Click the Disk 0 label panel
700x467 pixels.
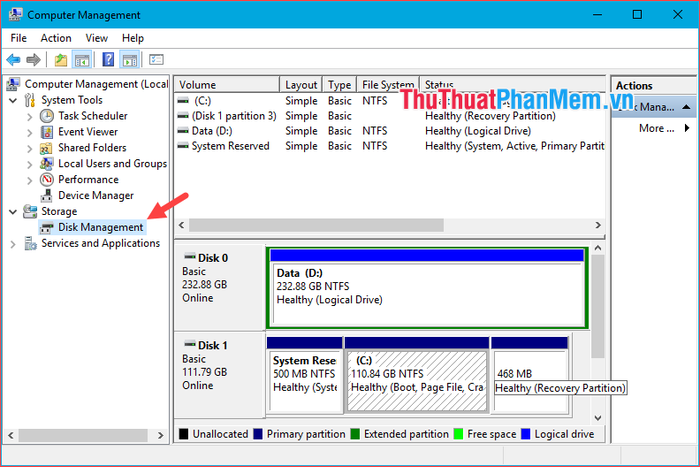[220, 287]
